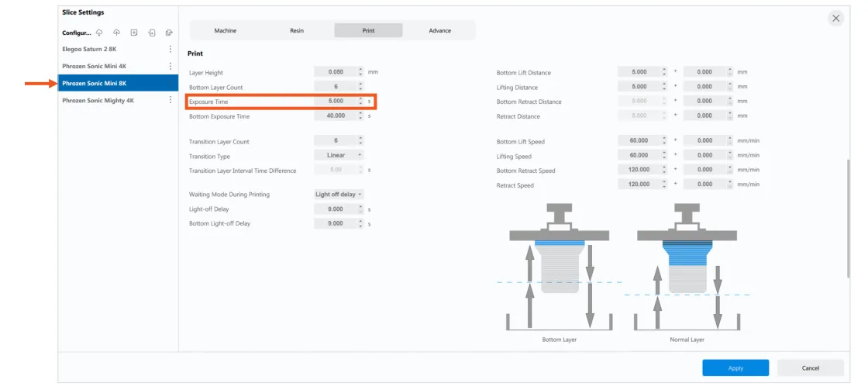Open the Advance tab
This screenshot has height=390, width=868.
pos(439,30)
